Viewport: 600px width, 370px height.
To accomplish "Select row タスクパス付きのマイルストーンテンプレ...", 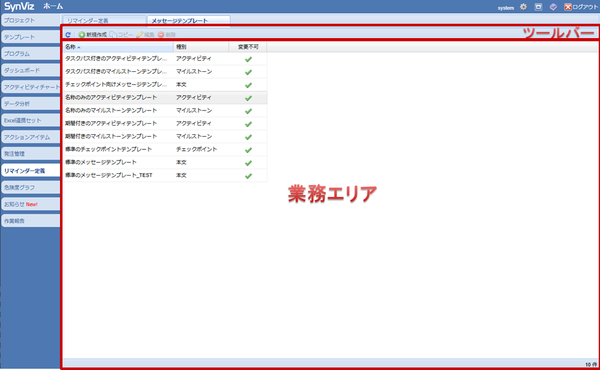I will (x=165, y=72).
